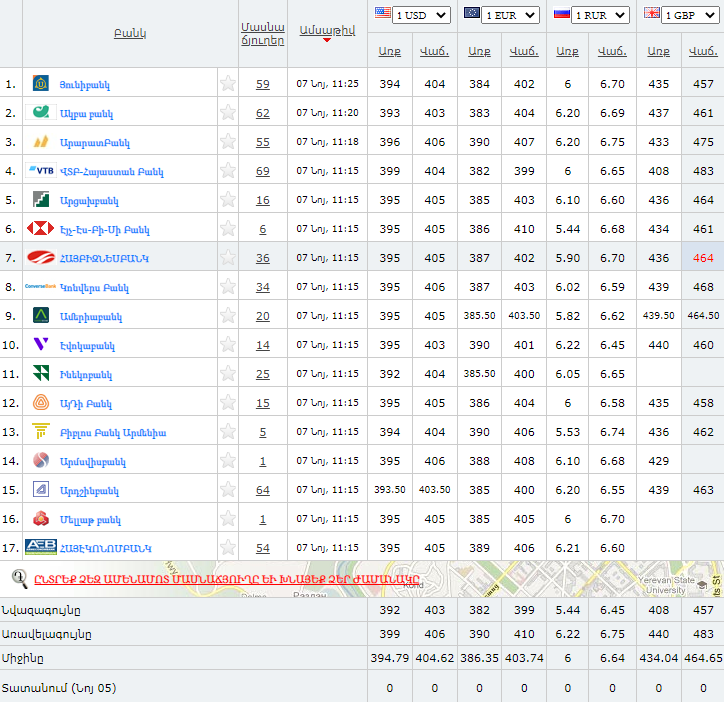The image size is (724, 702).
Task: Click the Ակբա բանկ logo icon
Action: pos(41,112)
